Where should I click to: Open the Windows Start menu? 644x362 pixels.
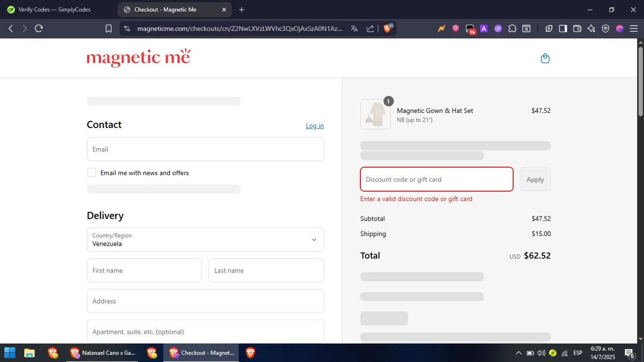(10, 353)
